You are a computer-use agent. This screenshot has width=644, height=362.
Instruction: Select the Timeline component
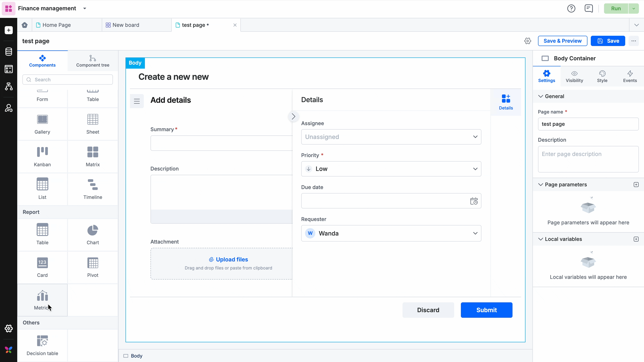(x=93, y=189)
